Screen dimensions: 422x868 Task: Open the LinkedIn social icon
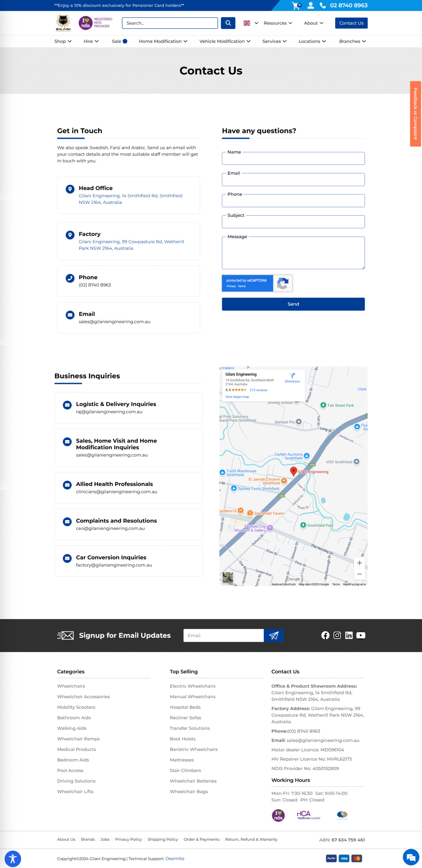click(x=349, y=635)
